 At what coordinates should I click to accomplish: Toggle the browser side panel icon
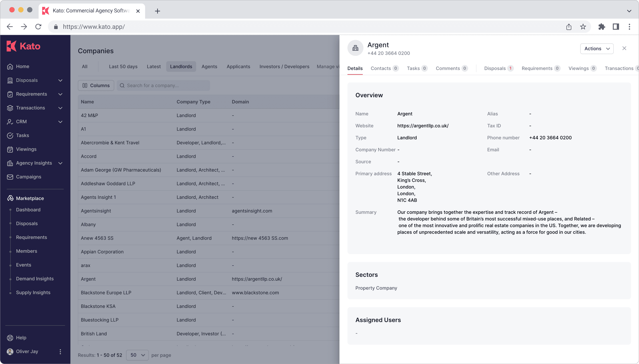pyautogui.click(x=616, y=27)
